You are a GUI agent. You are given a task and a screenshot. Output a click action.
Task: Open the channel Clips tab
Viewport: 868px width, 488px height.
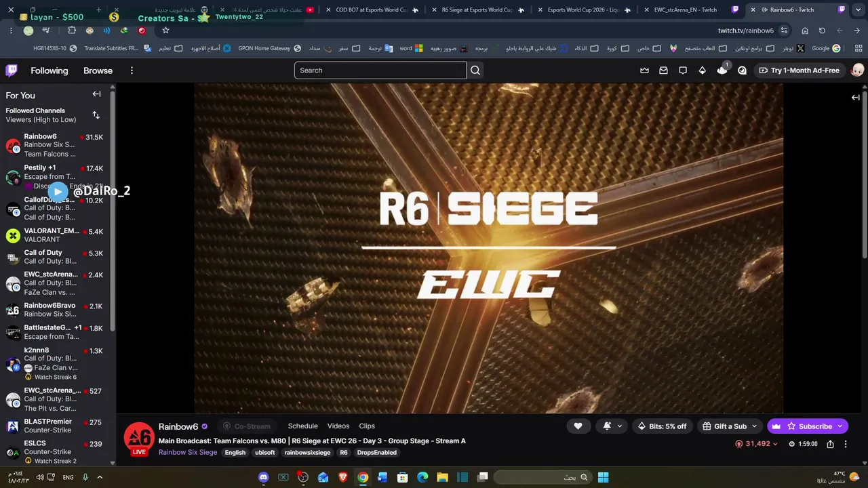coord(367,426)
